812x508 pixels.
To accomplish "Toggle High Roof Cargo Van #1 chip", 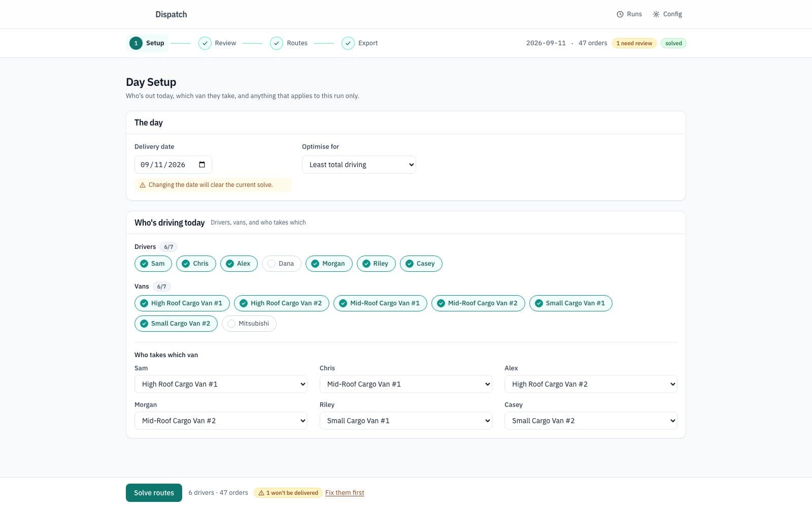I will pyautogui.click(x=182, y=303).
